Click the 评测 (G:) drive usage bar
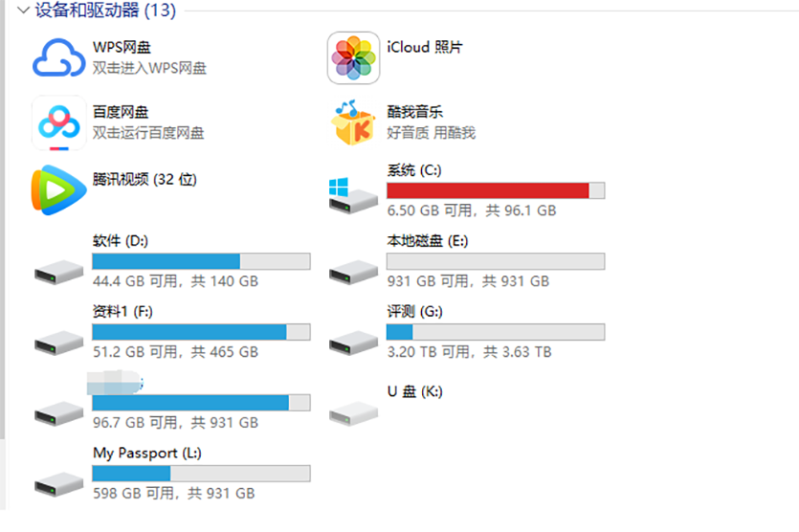This screenshot has height=532, width=799. [x=495, y=332]
